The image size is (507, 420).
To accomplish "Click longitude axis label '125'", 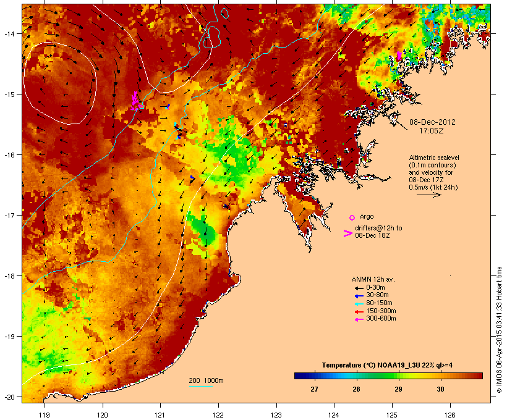I will point(392,415).
